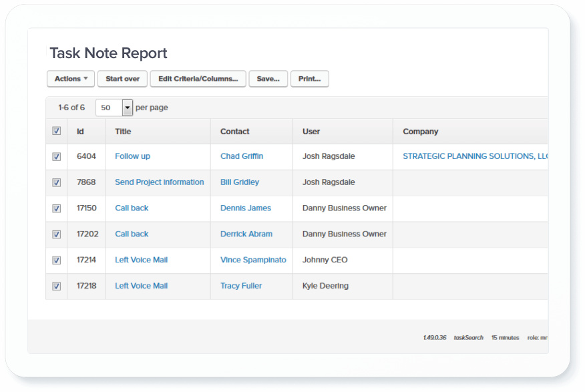The width and height of the screenshot is (585, 392).
Task: Uncheck the checkbox for task 6404
Action: [x=56, y=157]
